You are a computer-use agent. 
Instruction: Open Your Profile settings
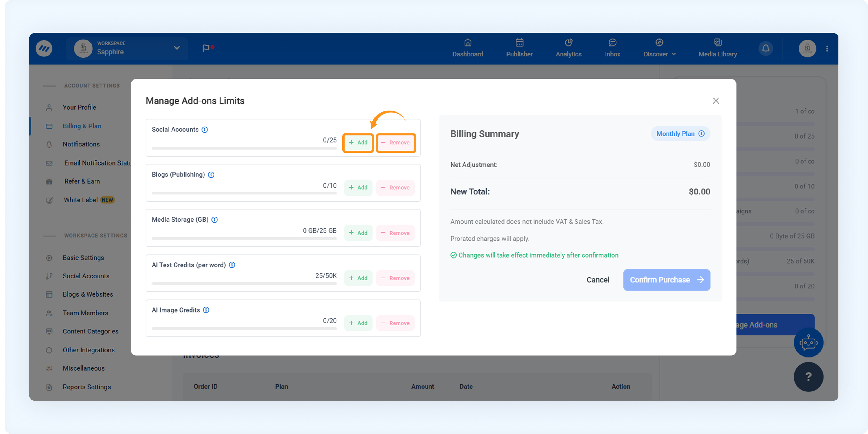coord(79,107)
